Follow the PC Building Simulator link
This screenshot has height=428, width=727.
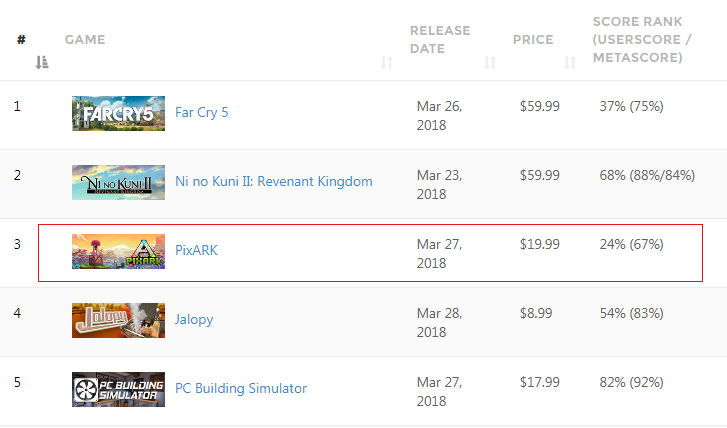point(241,388)
